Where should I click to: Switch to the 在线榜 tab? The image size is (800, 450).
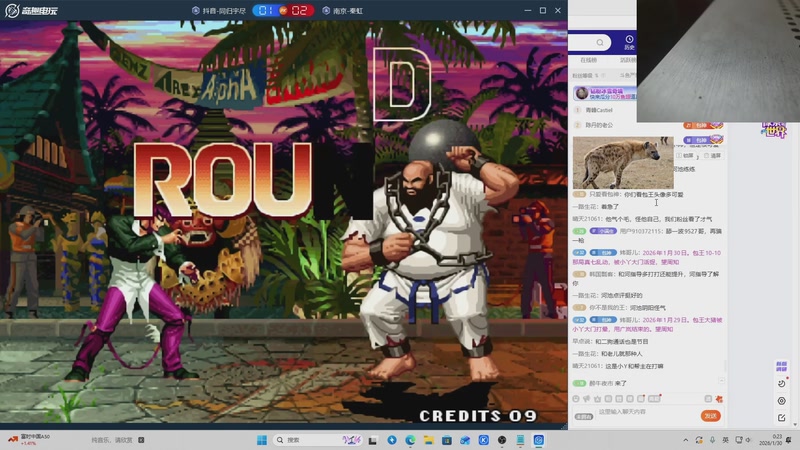tap(588, 60)
